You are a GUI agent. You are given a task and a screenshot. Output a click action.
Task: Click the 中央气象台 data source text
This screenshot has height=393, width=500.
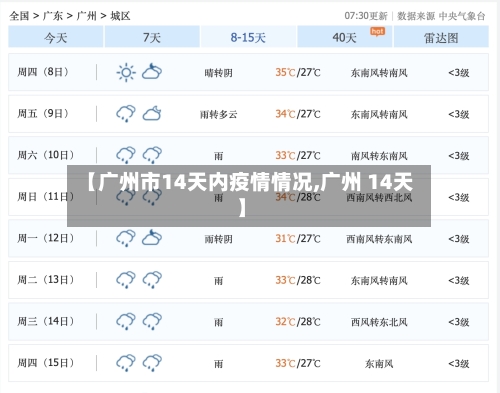click(462, 16)
